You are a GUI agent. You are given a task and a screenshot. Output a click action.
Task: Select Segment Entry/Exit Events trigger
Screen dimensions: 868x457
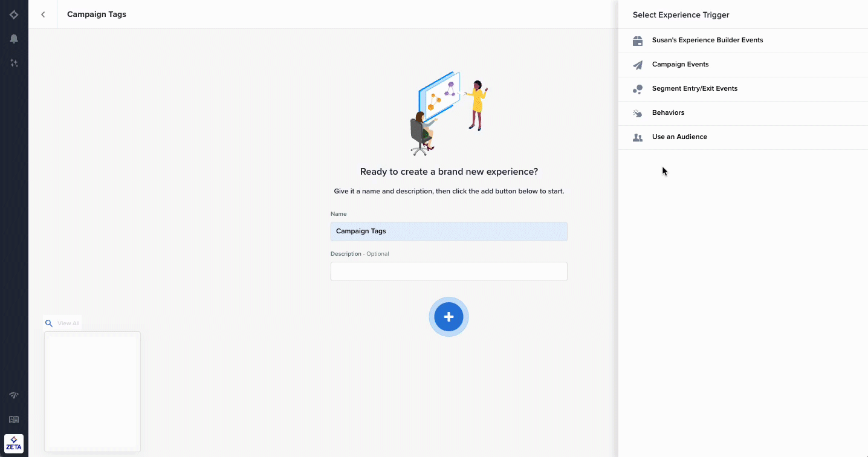pyautogui.click(x=695, y=89)
